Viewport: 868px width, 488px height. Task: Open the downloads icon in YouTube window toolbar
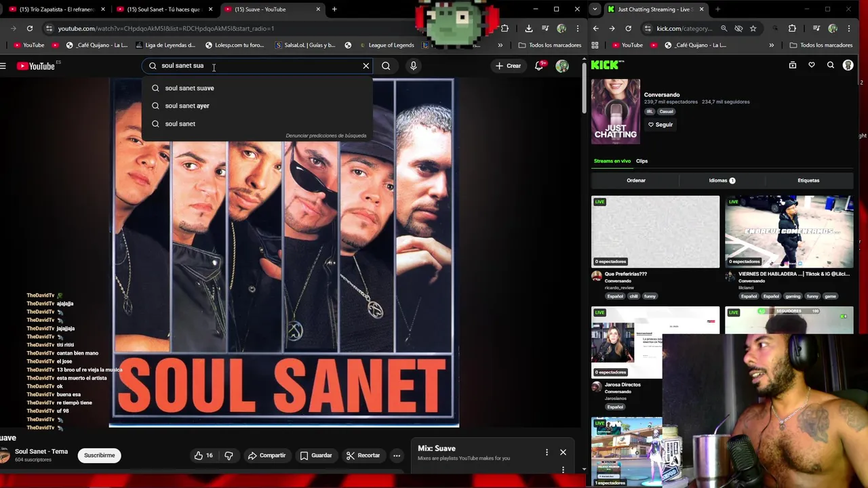point(529,28)
